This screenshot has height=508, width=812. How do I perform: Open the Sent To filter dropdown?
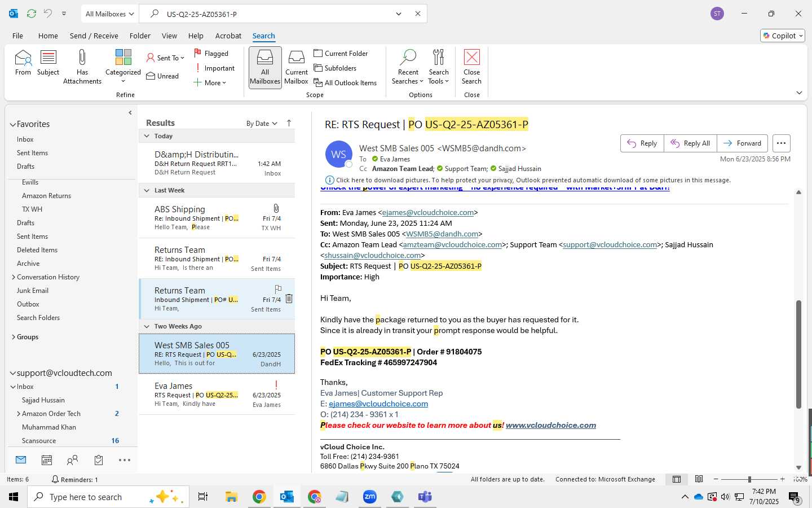165,58
